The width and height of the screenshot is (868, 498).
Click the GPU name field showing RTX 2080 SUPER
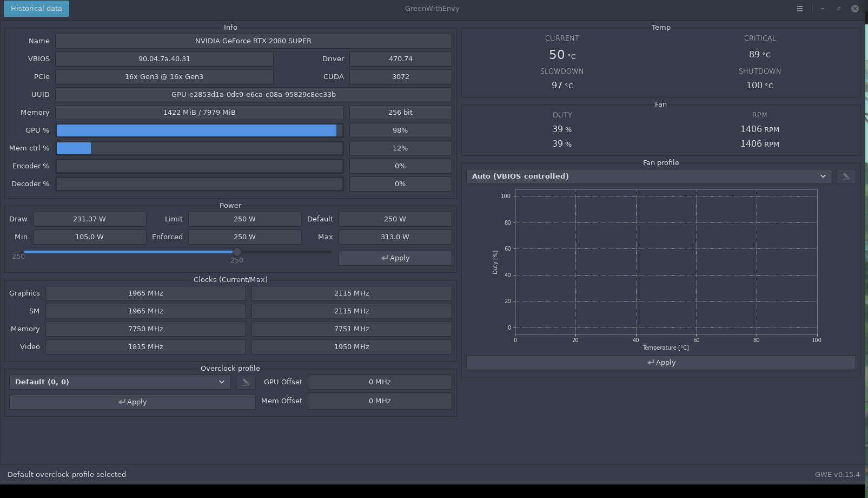click(x=253, y=41)
